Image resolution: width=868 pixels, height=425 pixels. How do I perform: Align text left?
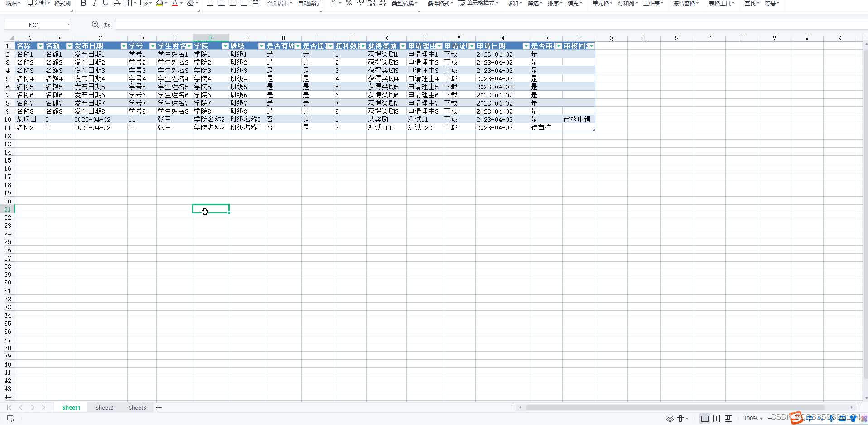(210, 3)
